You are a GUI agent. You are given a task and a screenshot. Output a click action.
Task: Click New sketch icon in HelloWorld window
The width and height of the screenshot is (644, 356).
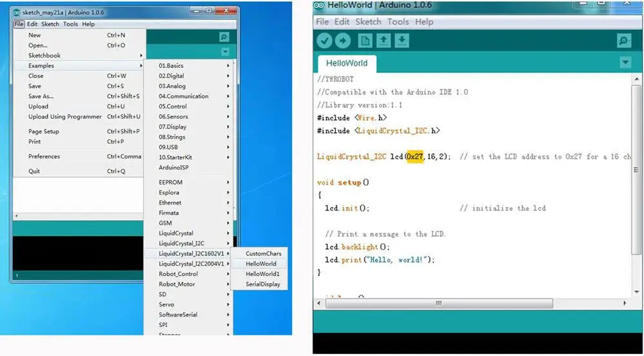[365, 41]
